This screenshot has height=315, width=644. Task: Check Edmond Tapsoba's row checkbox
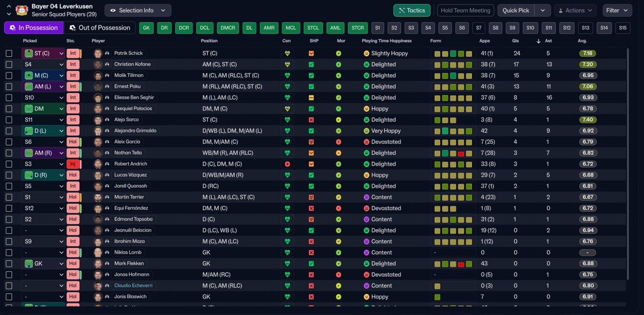[9, 219]
